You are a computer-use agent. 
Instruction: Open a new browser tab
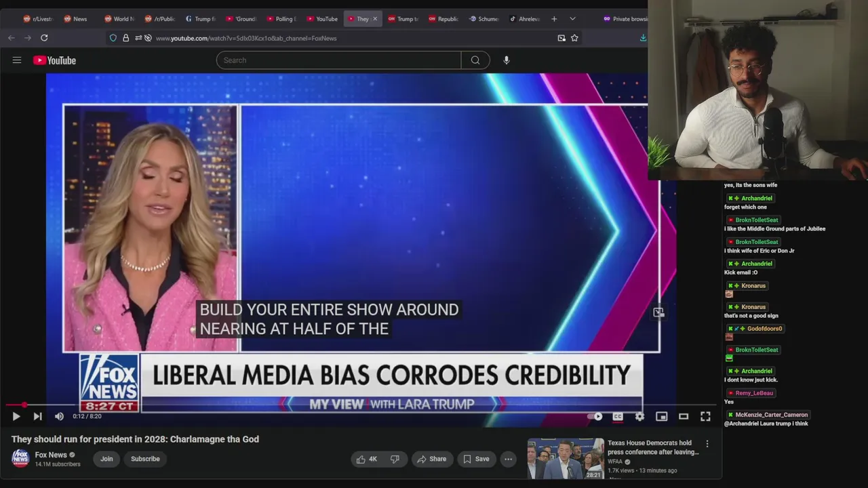point(554,19)
